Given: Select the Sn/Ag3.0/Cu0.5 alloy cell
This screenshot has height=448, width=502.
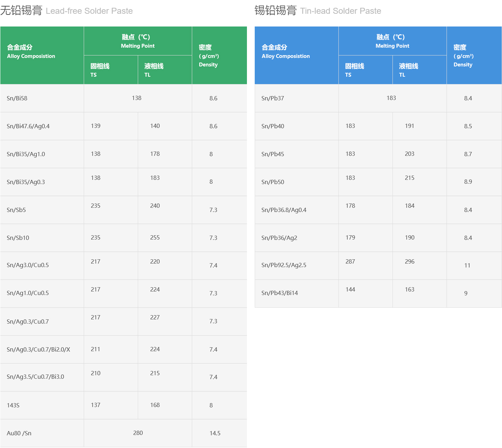Looking at the screenshot, I should (x=28, y=265).
